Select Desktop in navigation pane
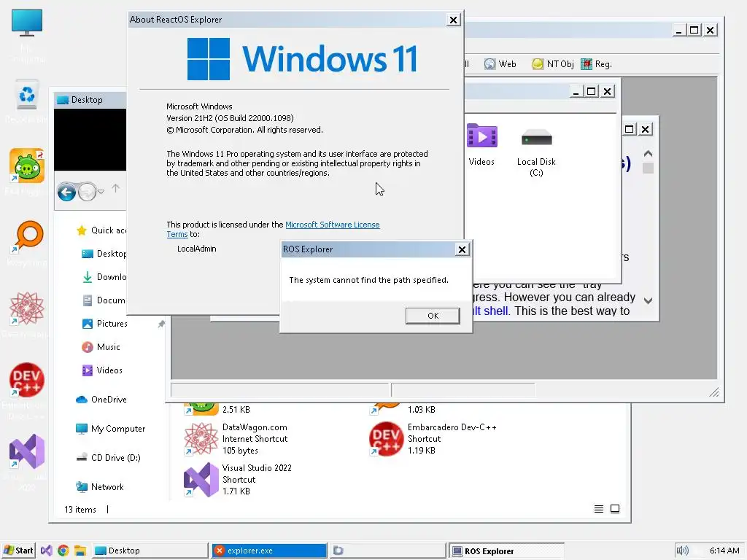Image resolution: width=747 pixels, height=560 pixels. click(x=104, y=254)
